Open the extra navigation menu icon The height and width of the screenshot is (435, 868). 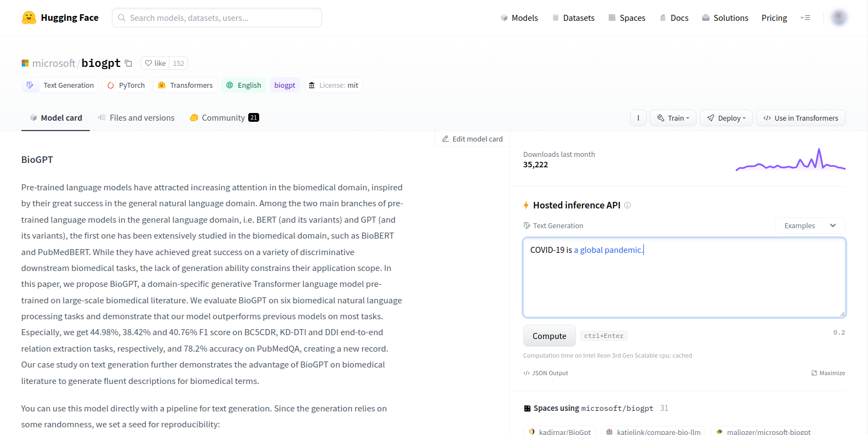click(x=805, y=18)
